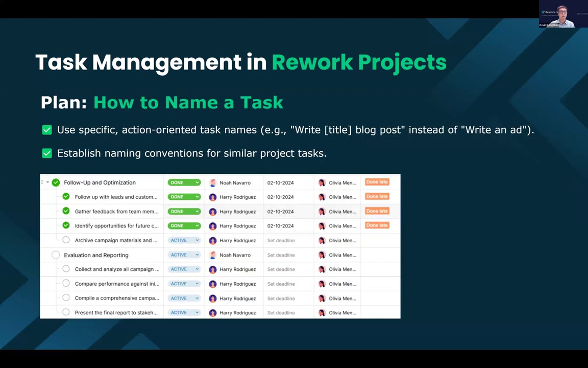Screen dimensions: 588x368
Task: Click Olivia Men... avatar in Identify opportunities row
Action: tap(322, 226)
